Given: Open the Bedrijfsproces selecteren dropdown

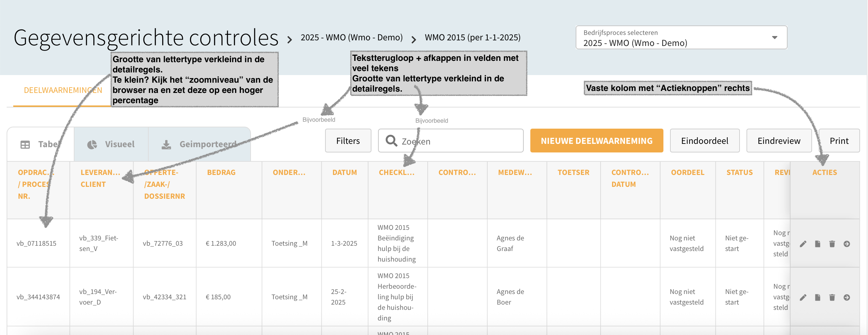Looking at the screenshot, I should [681, 38].
